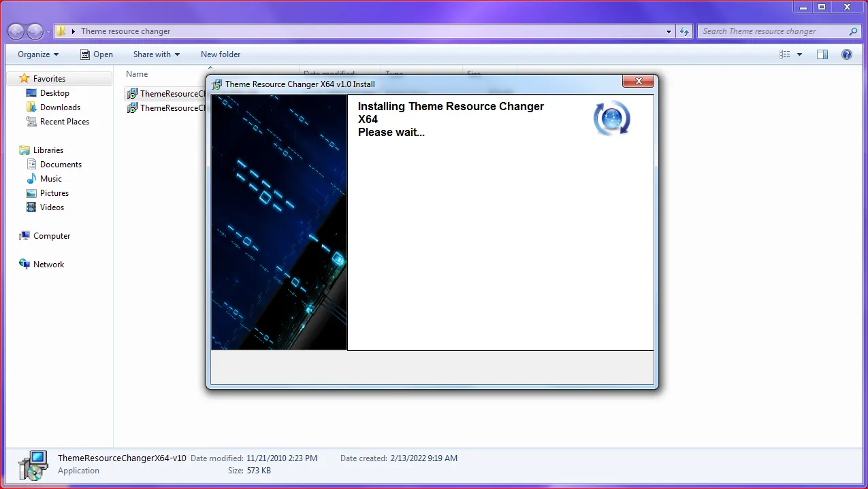The width and height of the screenshot is (868, 489).
Task: Expand the Share with dropdown
Action: point(156,54)
